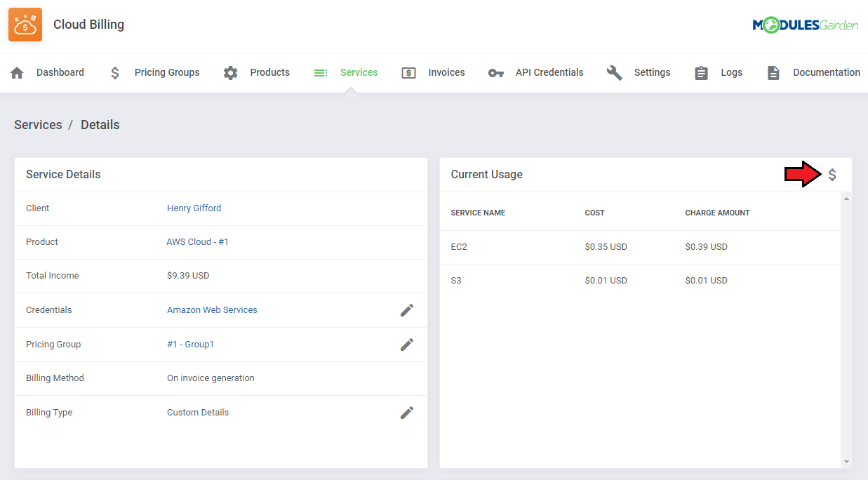Click the Cloud Billing title text
Screen dimensions: 868x480
[89, 25]
